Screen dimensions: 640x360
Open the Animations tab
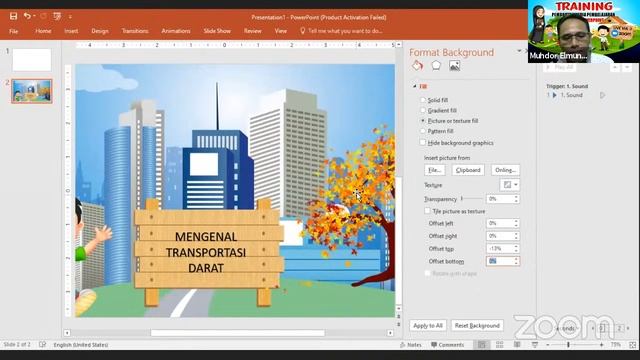pos(176,31)
